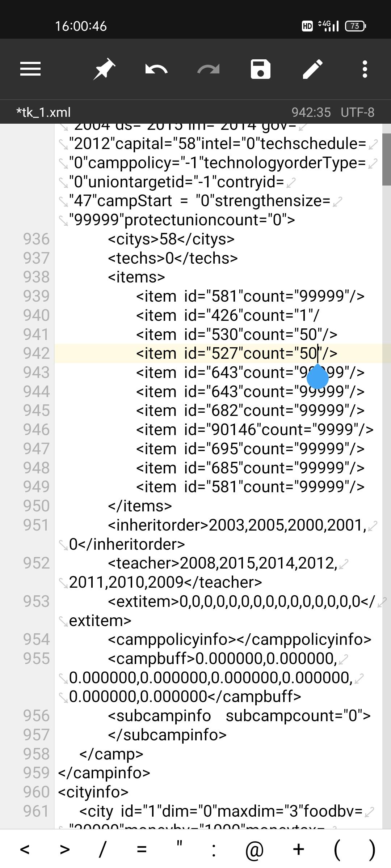Insert the plus sign key
This screenshot has height=868, width=391.
point(299,849)
